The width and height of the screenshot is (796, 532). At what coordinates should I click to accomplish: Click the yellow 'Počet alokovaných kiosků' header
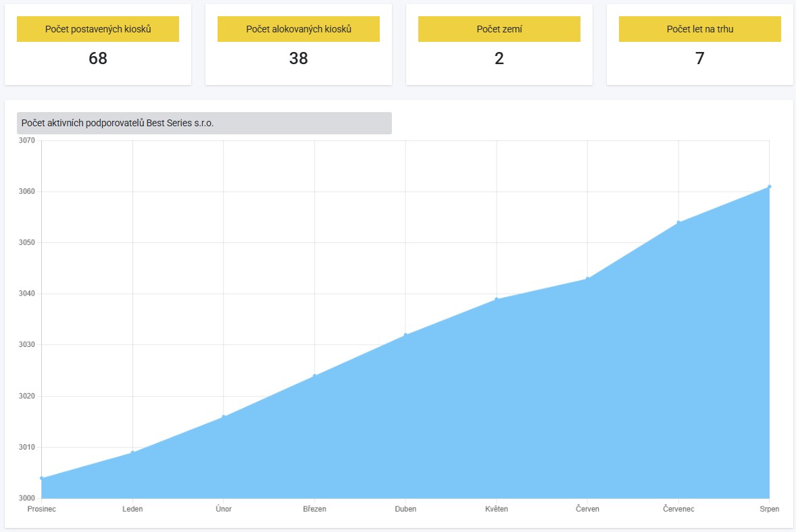click(298, 29)
